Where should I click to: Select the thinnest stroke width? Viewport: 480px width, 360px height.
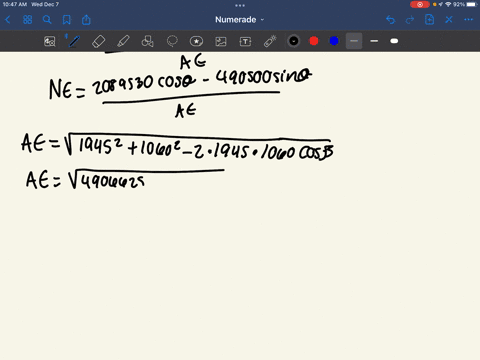tap(354, 41)
